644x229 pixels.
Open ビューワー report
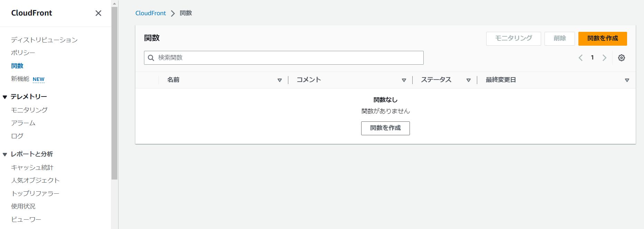[x=26, y=219]
